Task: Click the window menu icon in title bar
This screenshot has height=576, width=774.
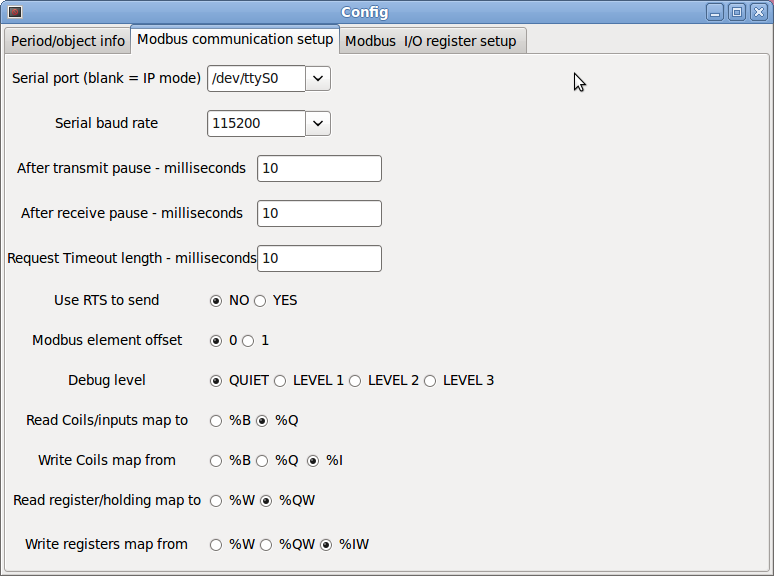Action: pyautogui.click(x=15, y=12)
